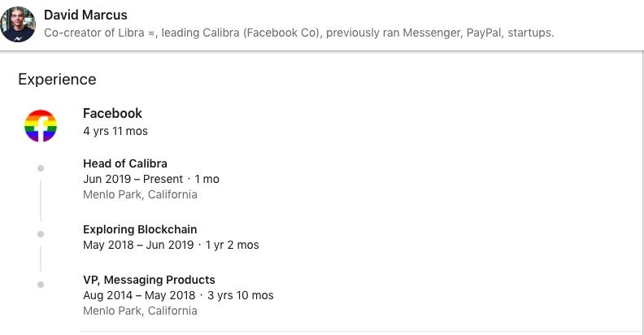Screen dimensions: 644x335
Task: Click David Marcus's profile photo
Action: [x=18, y=24]
